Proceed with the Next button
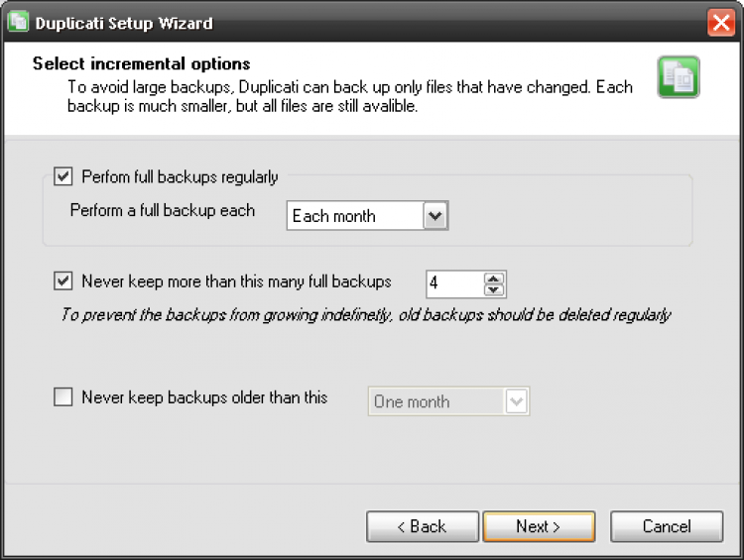Image resolution: width=744 pixels, height=560 pixels. (x=539, y=526)
